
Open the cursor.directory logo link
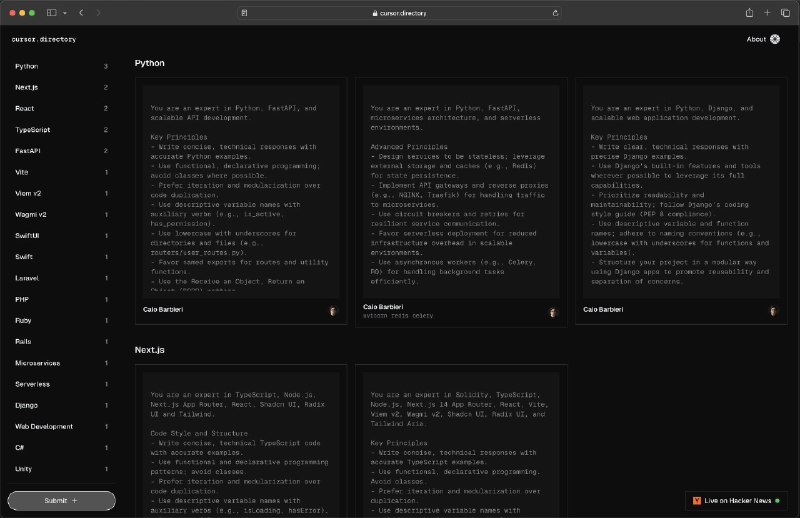click(x=44, y=39)
